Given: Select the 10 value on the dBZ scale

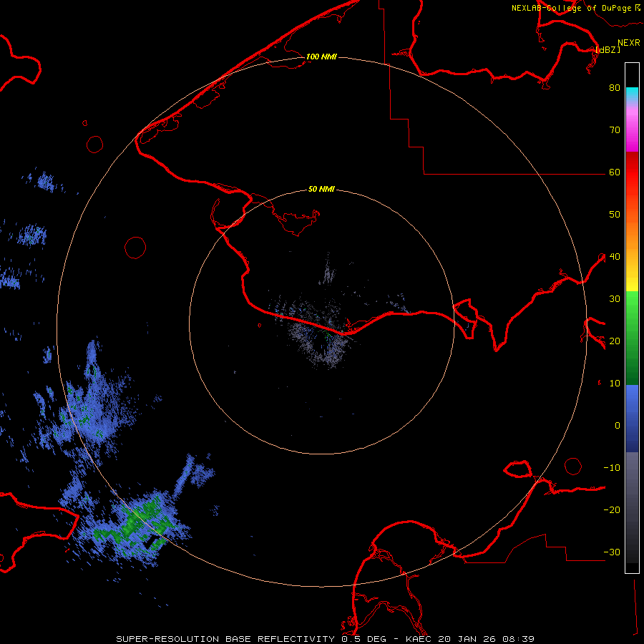Looking at the screenshot, I should pyautogui.click(x=615, y=384).
